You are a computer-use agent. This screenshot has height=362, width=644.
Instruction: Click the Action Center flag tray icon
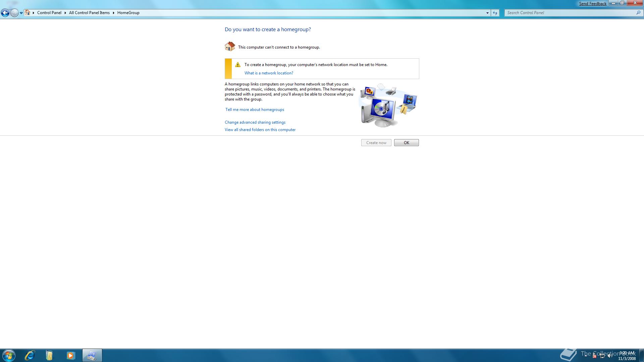pyautogui.click(x=594, y=356)
